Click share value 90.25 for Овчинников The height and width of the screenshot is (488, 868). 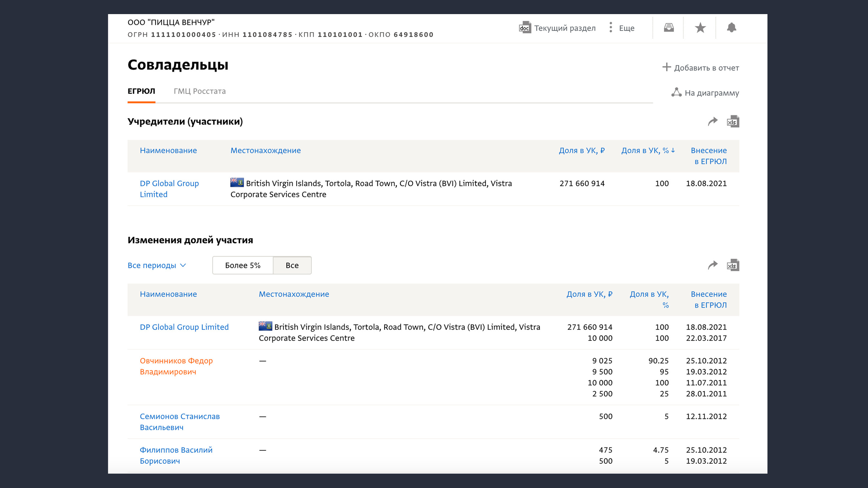coord(658,360)
